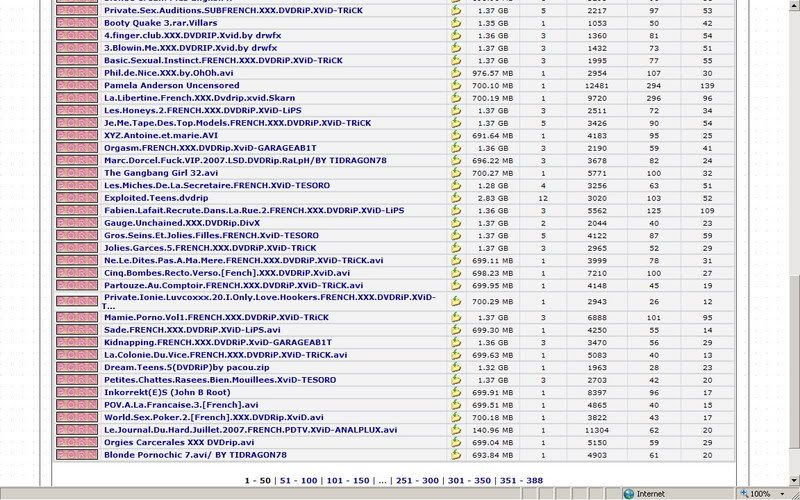Click the category badge beside Booty Quake 3
Screen dimensions: 800x500
(x=77, y=23)
